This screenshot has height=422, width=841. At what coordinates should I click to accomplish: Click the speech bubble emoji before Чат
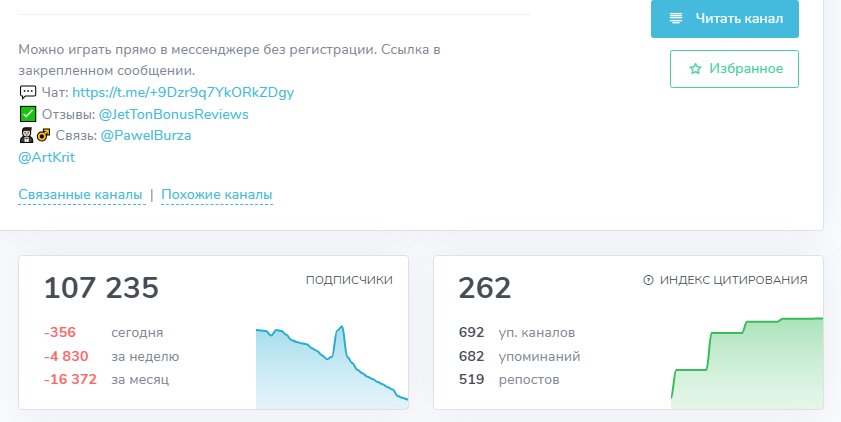28,92
